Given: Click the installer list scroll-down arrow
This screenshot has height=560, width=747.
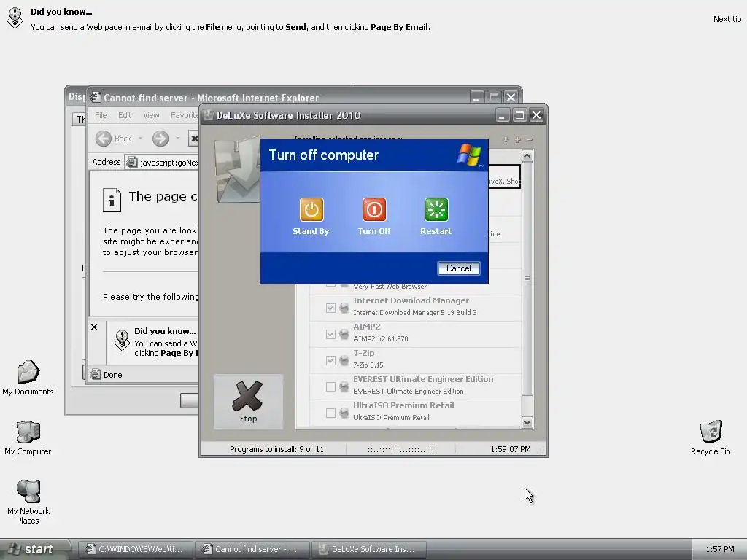Looking at the screenshot, I should (527, 422).
